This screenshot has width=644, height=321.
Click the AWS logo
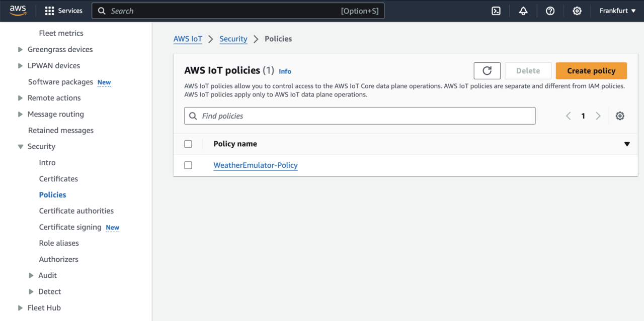[x=18, y=11]
